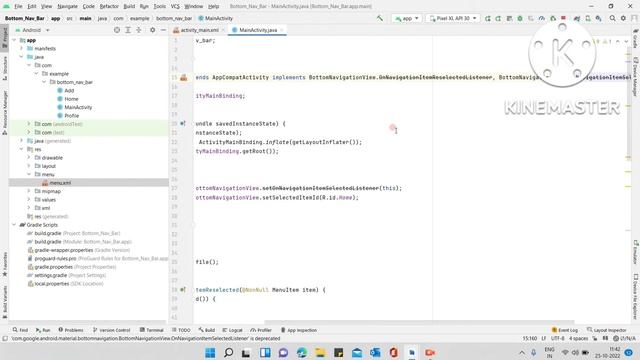The height and width of the screenshot is (360, 640).
Task: Click the horizontal editor scrollbar
Action: click(419, 322)
